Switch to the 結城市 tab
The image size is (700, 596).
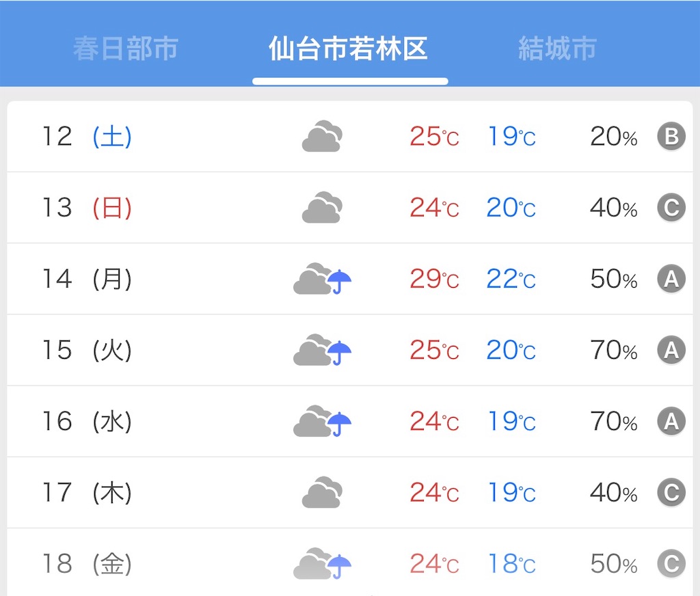pyautogui.click(x=557, y=49)
